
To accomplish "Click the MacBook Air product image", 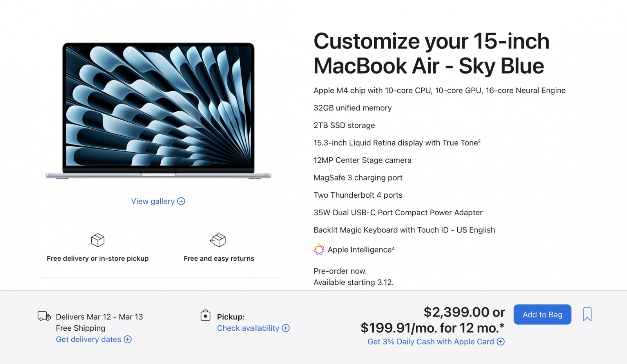I will coord(158,110).
